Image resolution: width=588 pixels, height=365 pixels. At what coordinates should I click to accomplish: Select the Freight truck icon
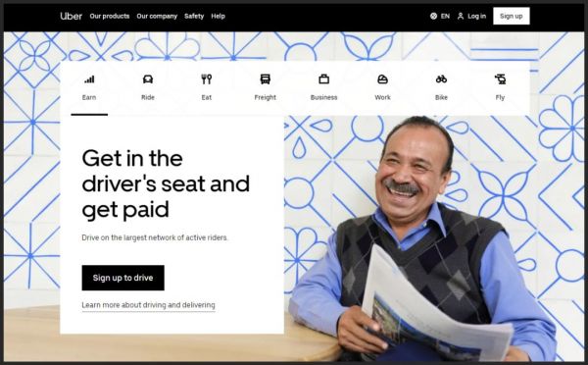click(266, 79)
